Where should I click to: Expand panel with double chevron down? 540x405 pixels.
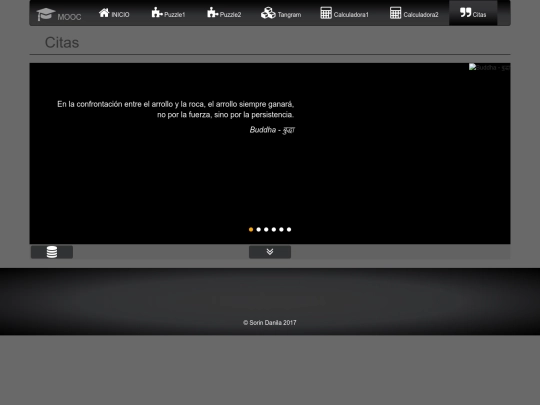coord(270,252)
